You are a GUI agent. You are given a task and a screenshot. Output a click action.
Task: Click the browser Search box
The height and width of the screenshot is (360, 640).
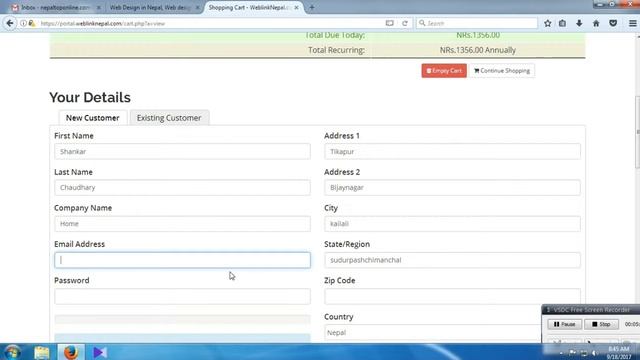[x=477, y=23]
